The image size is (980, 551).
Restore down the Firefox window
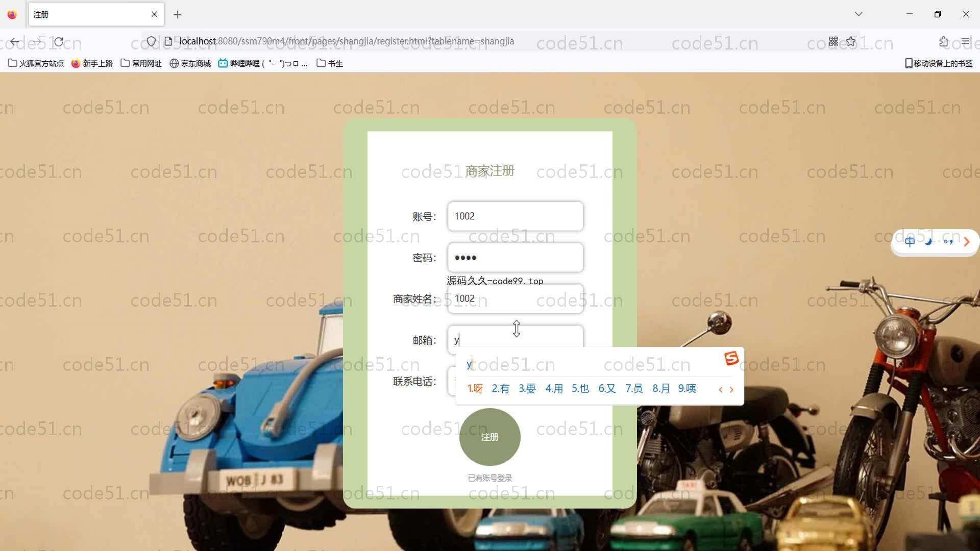pyautogui.click(x=938, y=14)
